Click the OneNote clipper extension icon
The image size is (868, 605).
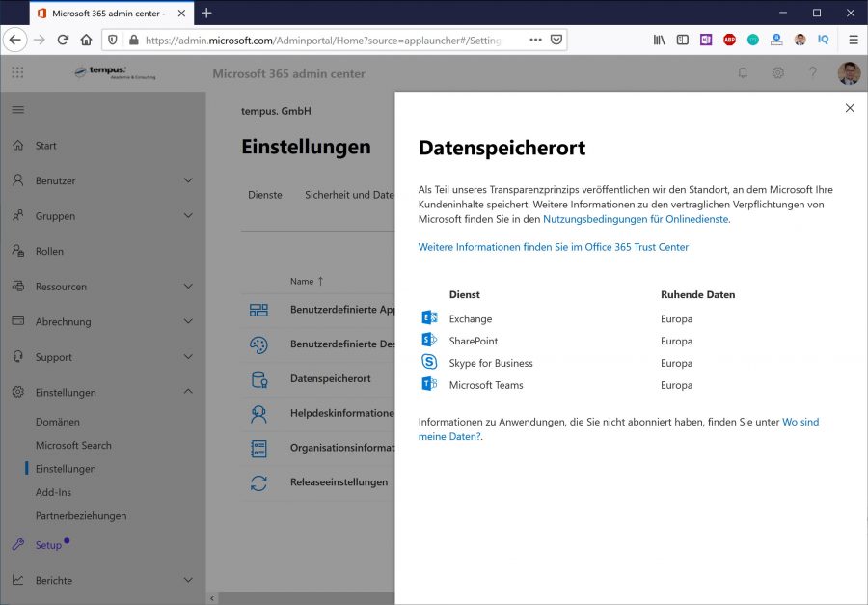coord(706,40)
